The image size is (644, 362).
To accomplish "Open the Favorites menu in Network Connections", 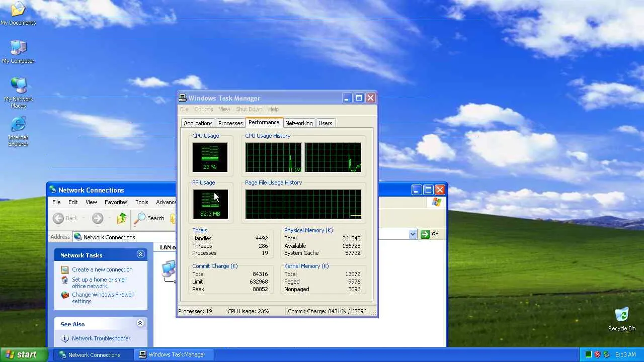I will [116, 202].
